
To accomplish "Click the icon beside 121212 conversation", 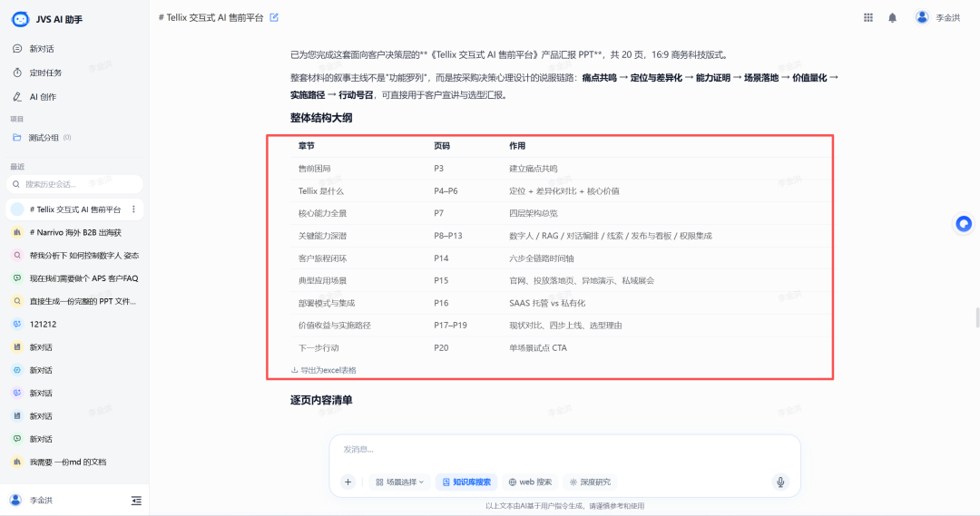I will [x=17, y=325].
